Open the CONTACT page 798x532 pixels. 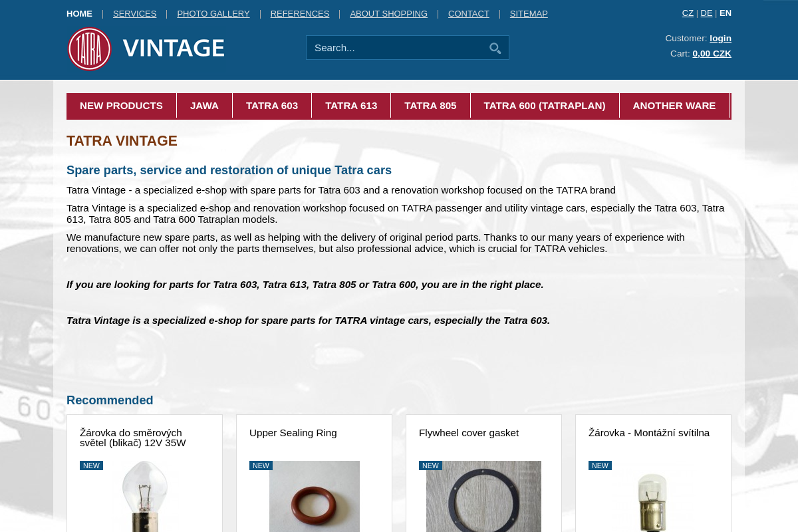(x=469, y=13)
